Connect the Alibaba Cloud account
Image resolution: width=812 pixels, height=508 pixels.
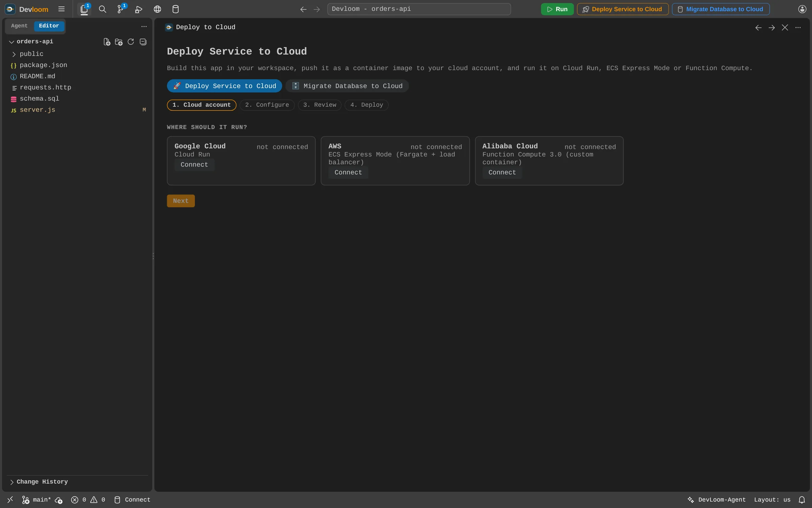(x=502, y=172)
